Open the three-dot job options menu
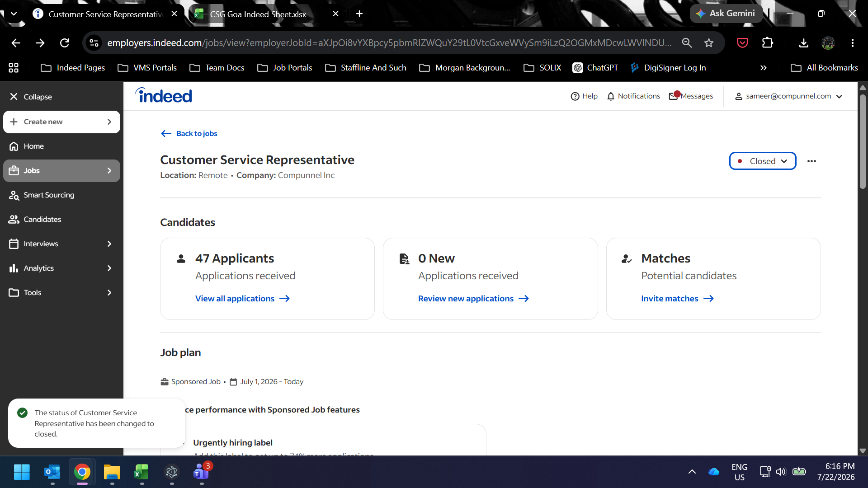Screen dimensions: 868x488 click(811, 161)
